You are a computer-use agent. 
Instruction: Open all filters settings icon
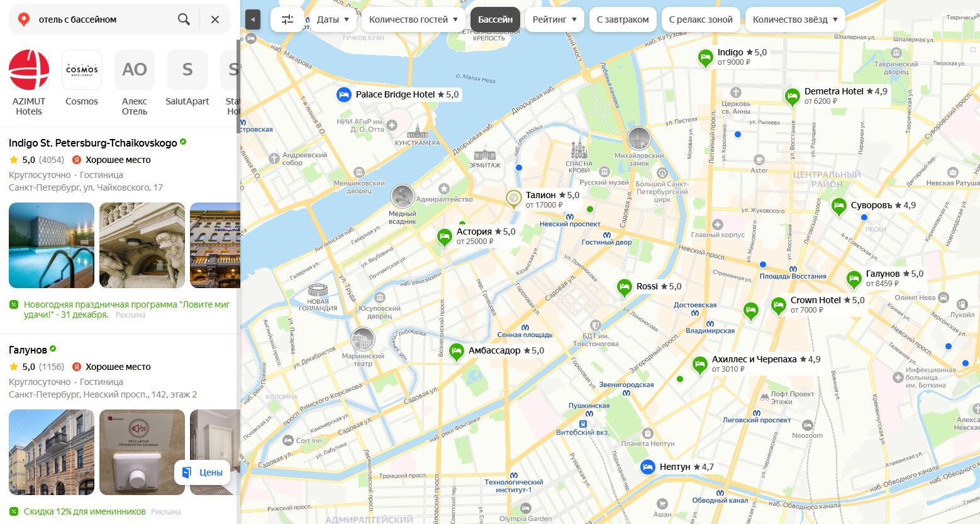click(287, 20)
